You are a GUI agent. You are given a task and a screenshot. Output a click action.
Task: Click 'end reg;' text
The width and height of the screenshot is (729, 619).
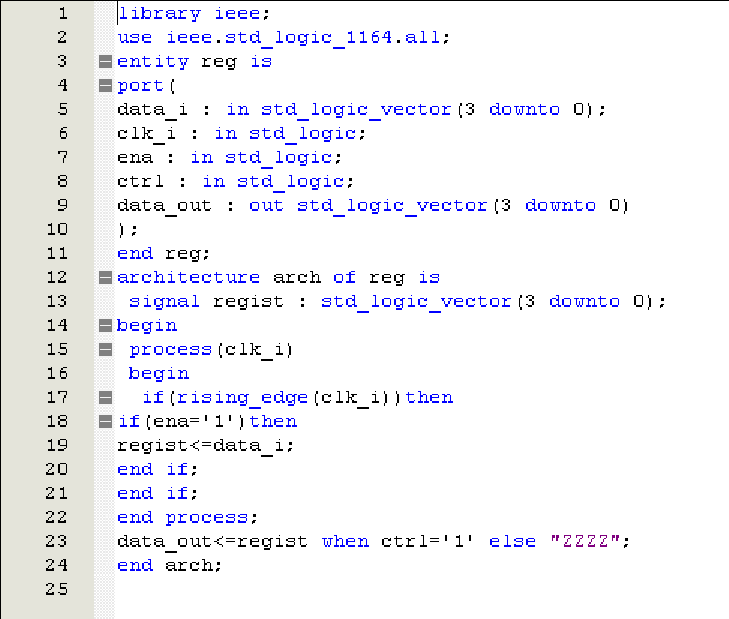tap(163, 254)
